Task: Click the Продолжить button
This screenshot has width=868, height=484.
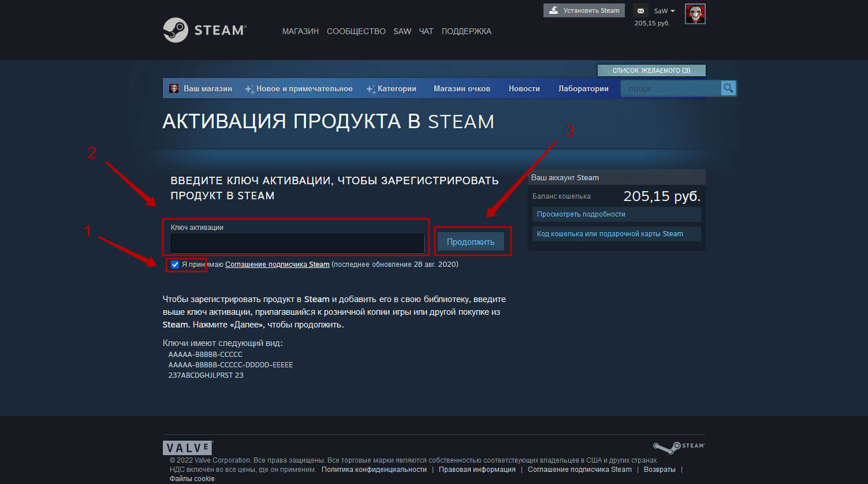Action: click(471, 241)
